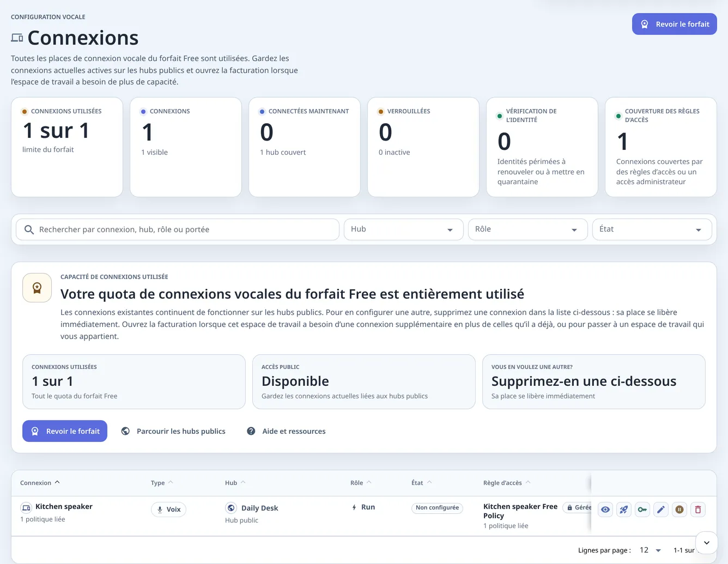Click the device icon next to Connexions heading
Screen dimensions: 728x564
pos(17,38)
